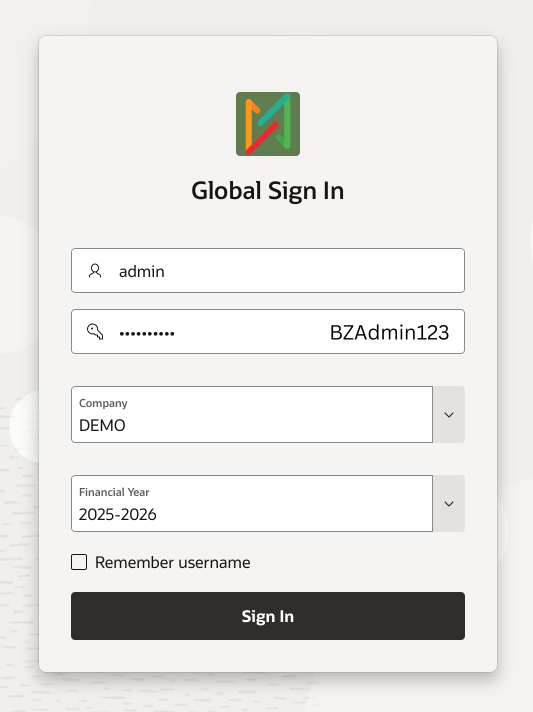Viewport: 533px width, 712px height.
Task: Click the Financial Year field label
Action: (114, 492)
